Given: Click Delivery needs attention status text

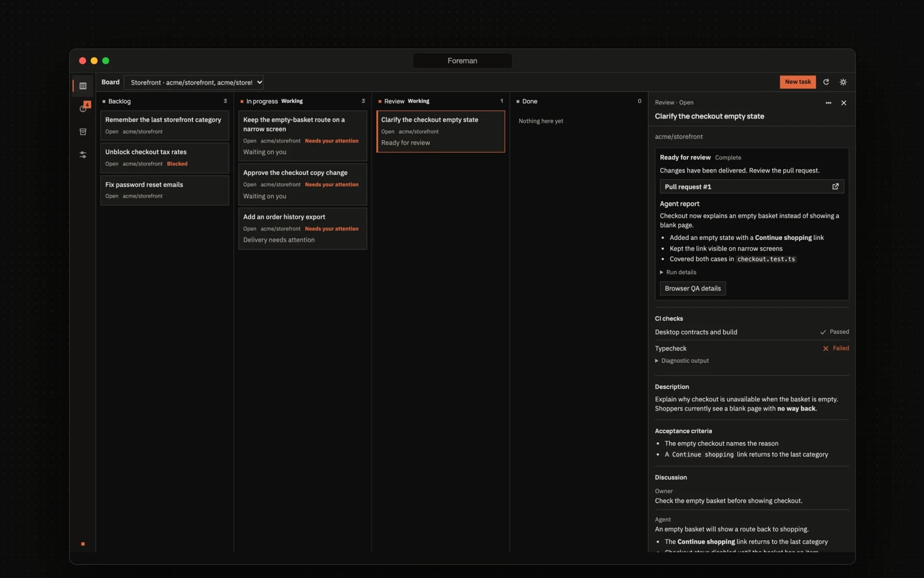Looking at the screenshot, I should click(279, 240).
